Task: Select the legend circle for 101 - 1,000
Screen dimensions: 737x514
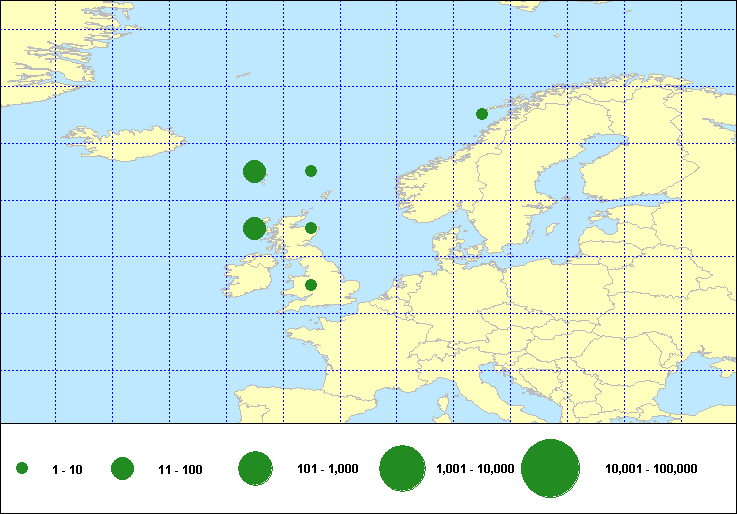Action: coord(256,468)
